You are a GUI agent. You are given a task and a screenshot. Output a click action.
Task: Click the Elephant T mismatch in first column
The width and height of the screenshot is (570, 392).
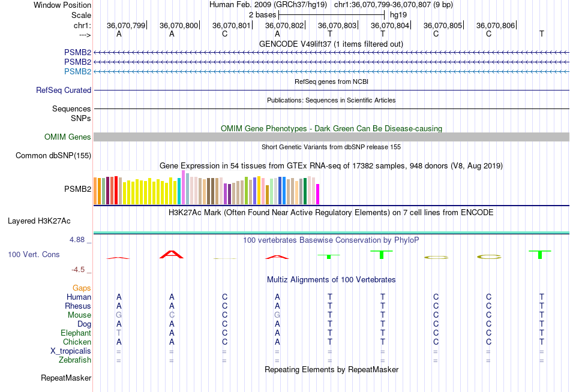pyautogui.click(x=119, y=333)
